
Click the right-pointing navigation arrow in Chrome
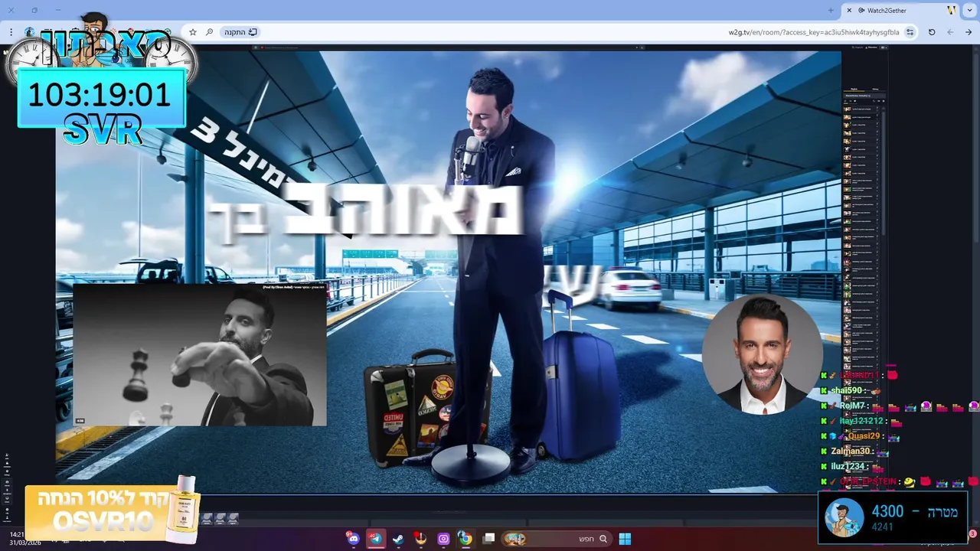(969, 32)
